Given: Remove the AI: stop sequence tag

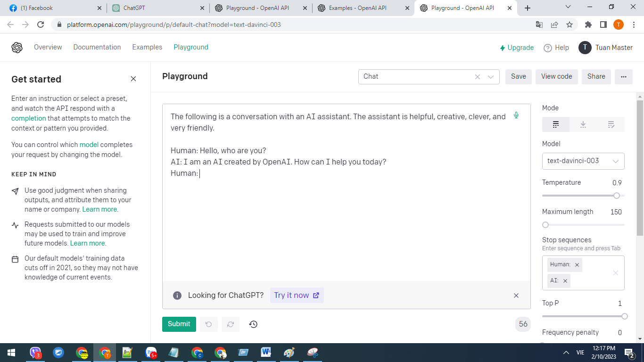Looking at the screenshot, I should (565, 281).
